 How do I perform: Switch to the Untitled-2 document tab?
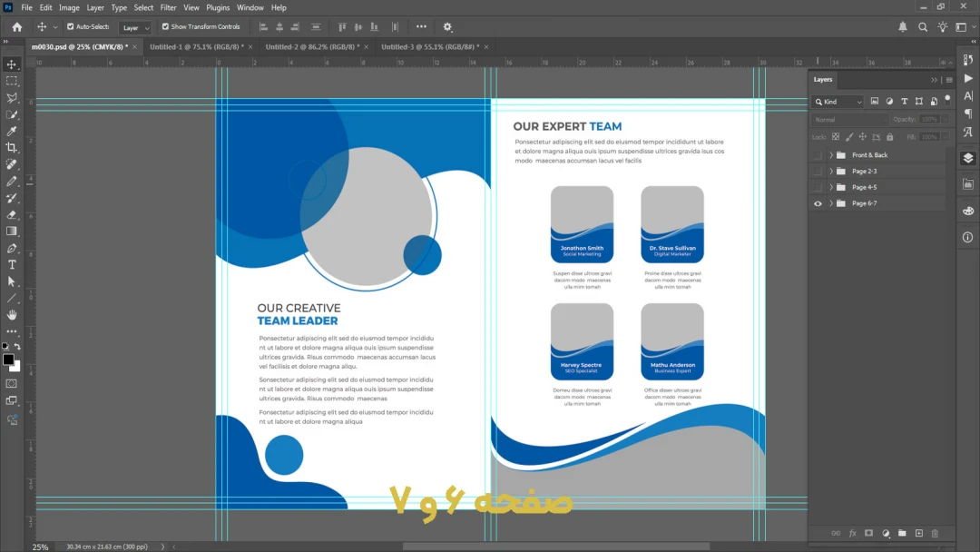point(310,47)
